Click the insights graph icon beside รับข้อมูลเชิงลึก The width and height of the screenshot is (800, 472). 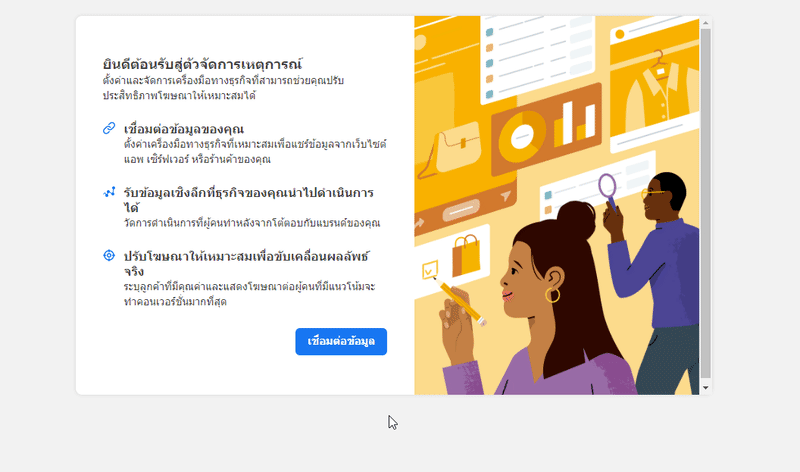109,192
